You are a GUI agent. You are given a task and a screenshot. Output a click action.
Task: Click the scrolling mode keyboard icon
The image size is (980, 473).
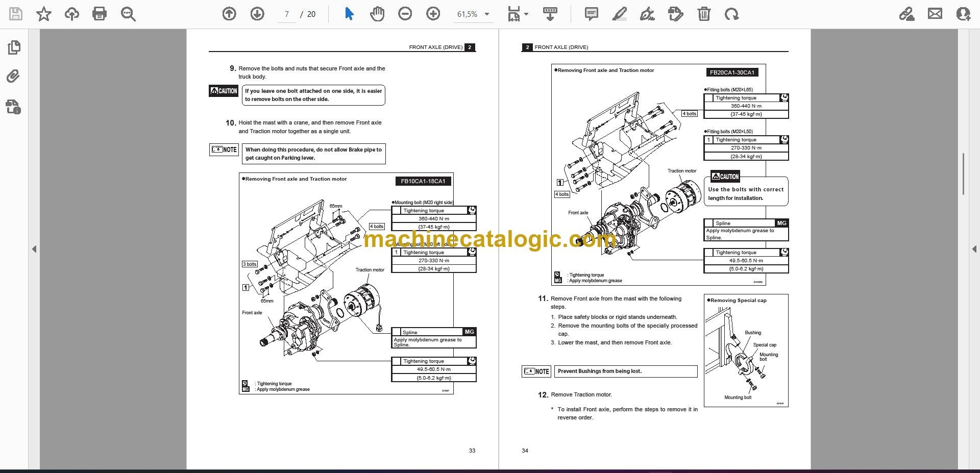click(550, 14)
